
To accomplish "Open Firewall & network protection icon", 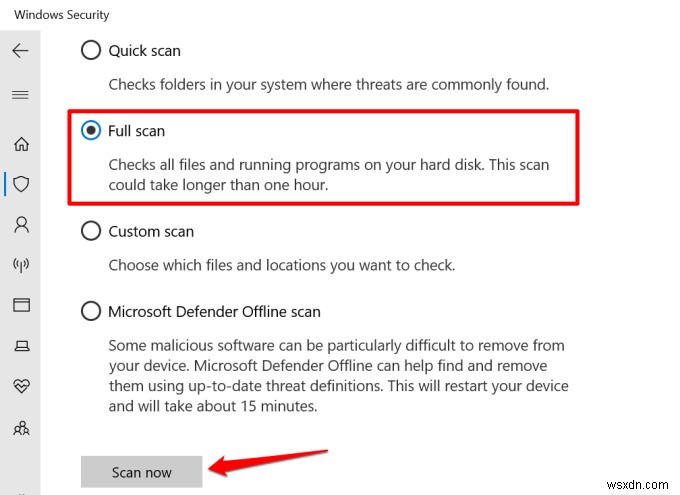I will click(x=21, y=264).
